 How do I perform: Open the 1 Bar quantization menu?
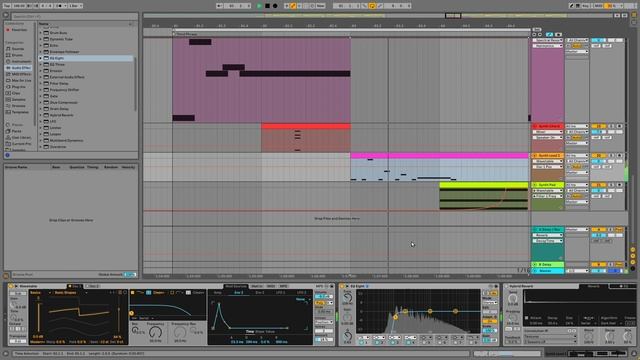tap(76, 6)
